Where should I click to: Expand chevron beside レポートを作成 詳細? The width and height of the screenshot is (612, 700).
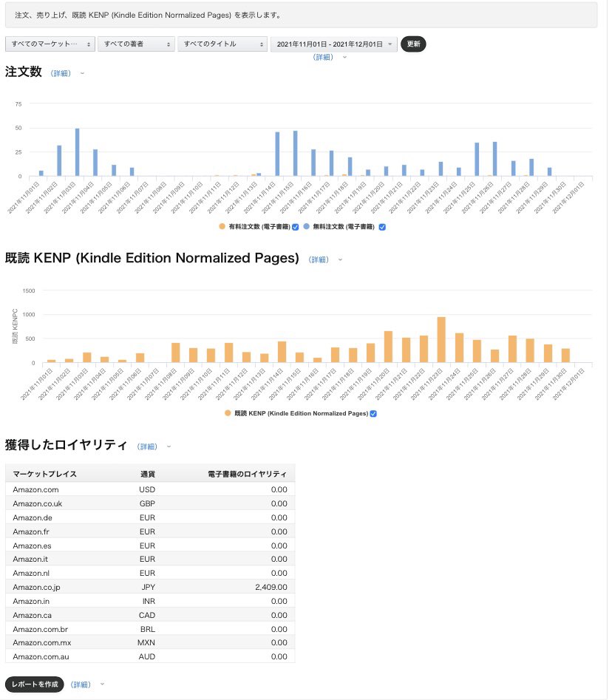[x=102, y=684]
